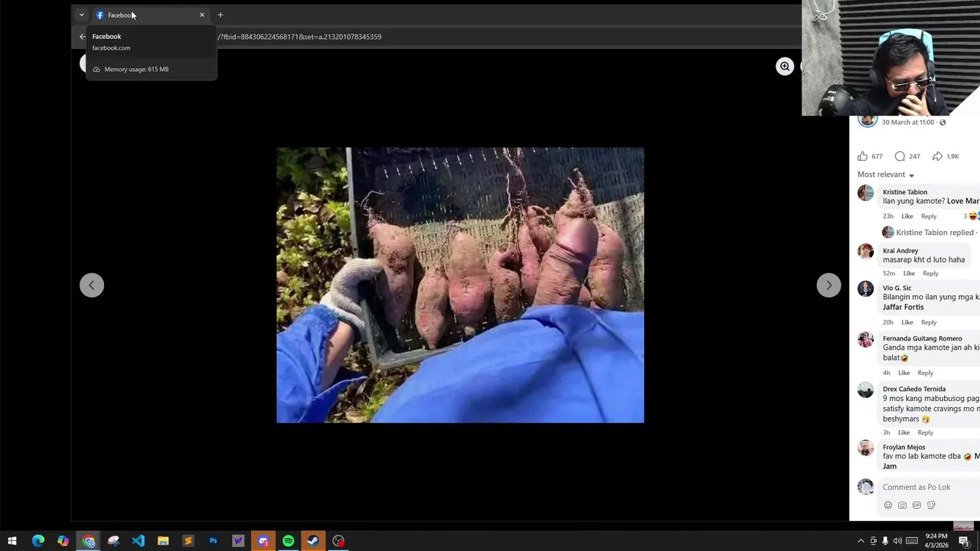
Task: Like Kristine Tabion's comment
Action: (907, 216)
